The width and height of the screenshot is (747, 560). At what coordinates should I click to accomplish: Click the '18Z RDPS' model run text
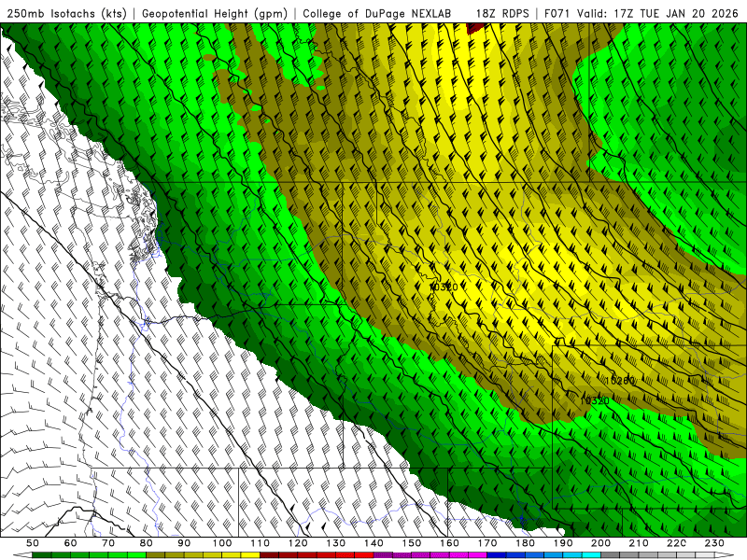point(502,13)
